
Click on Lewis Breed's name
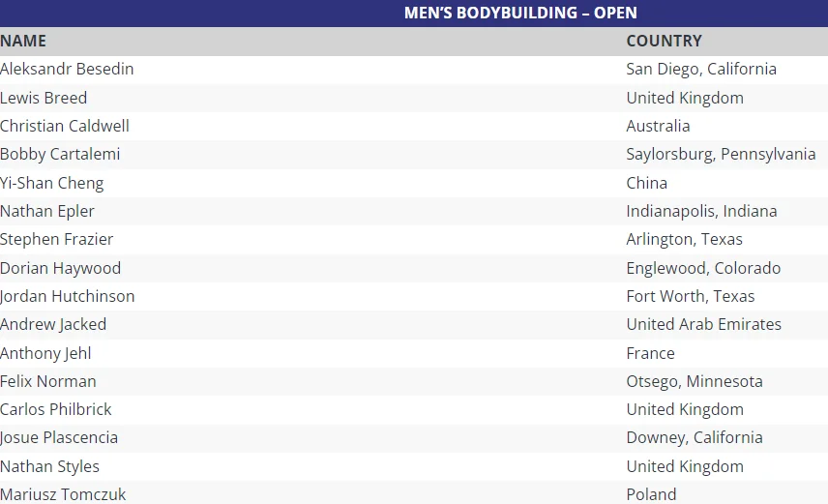pos(44,98)
